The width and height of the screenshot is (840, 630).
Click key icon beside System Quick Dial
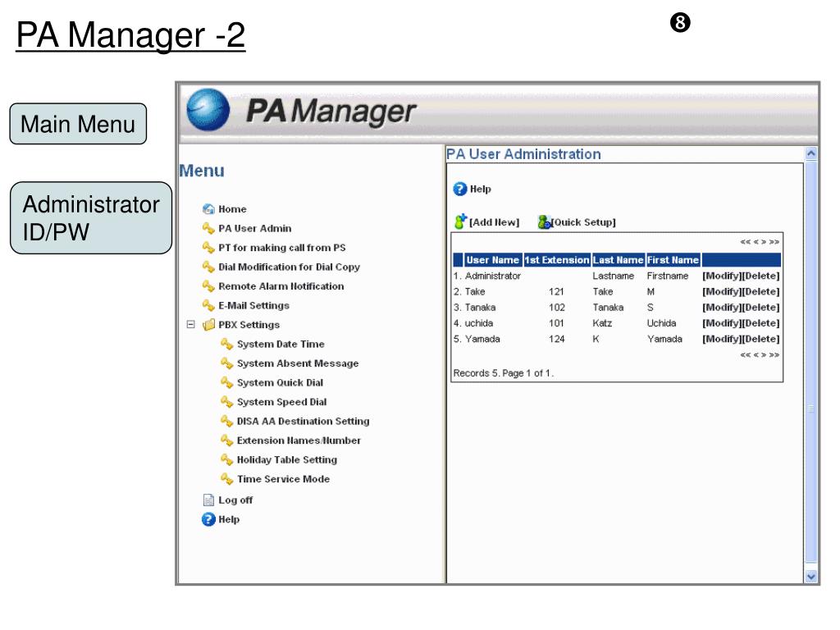point(227,382)
